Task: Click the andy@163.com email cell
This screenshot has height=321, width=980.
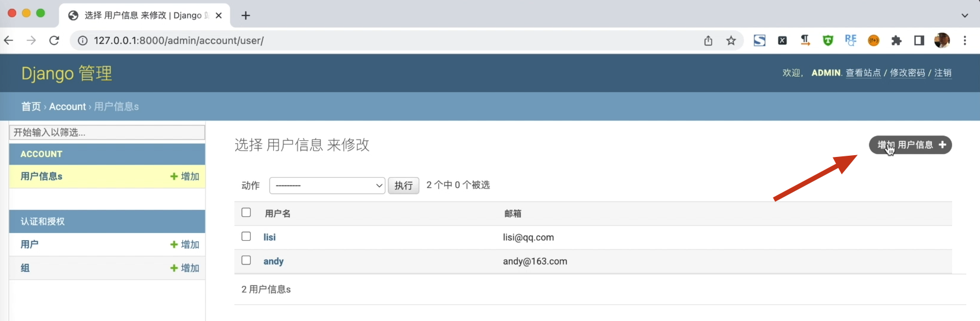Action: (x=535, y=261)
